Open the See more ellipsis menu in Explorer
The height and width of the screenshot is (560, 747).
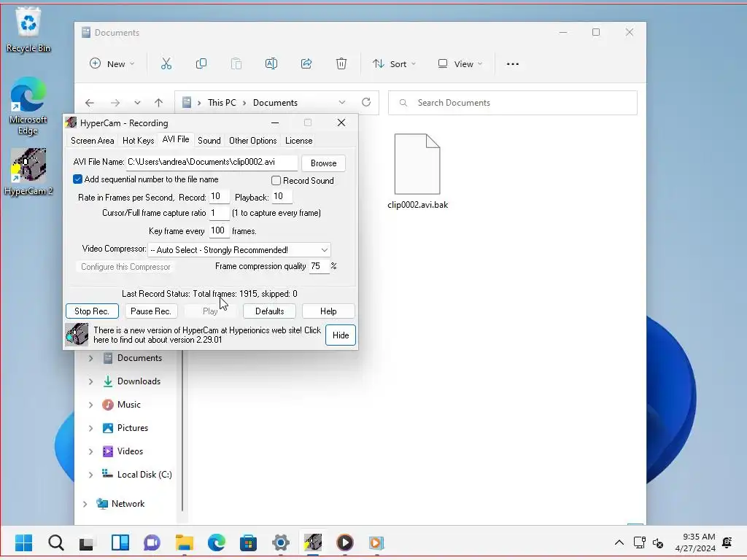[x=513, y=64]
